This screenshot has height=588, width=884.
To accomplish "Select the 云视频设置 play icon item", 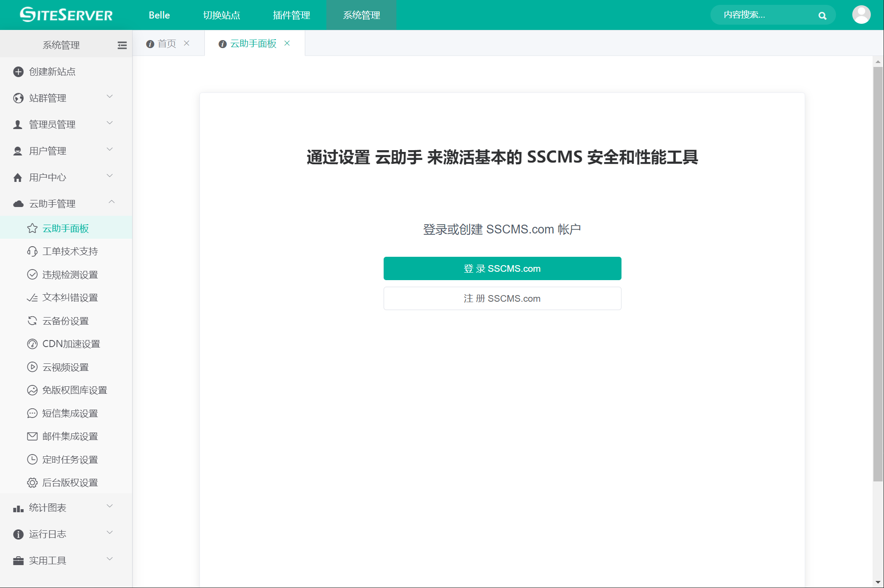I will click(x=32, y=367).
